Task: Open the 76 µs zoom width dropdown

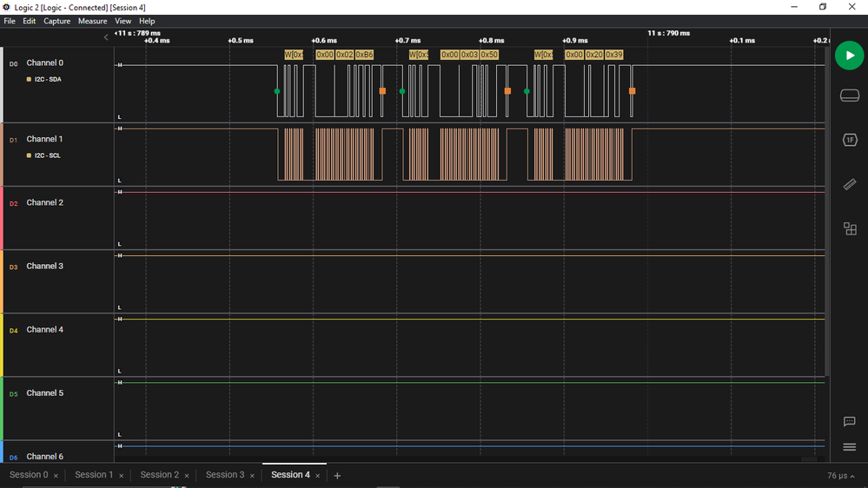Action: point(841,476)
